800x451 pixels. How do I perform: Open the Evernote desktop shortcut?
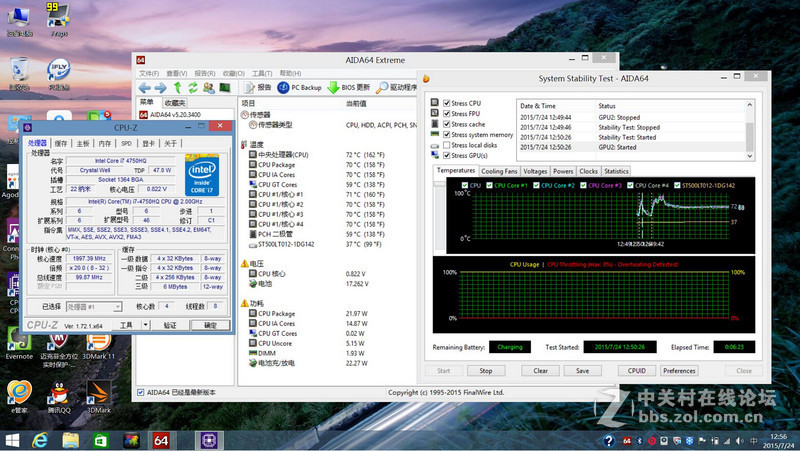pos(18,342)
